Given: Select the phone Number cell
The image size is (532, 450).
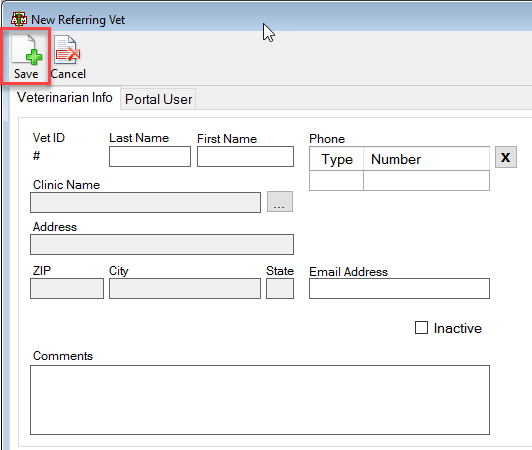Looking at the screenshot, I should [x=426, y=181].
